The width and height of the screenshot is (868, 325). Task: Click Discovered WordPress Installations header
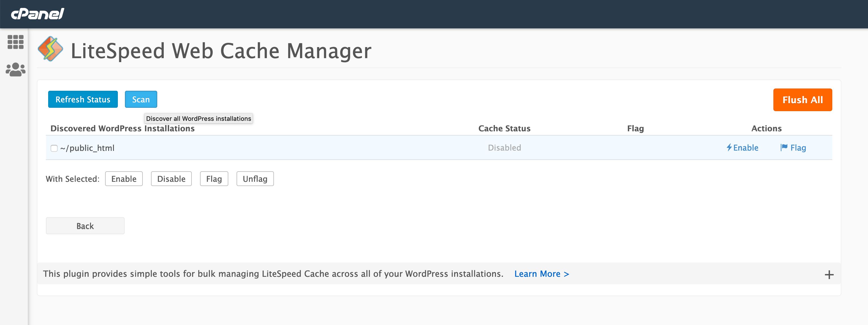[x=122, y=128]
